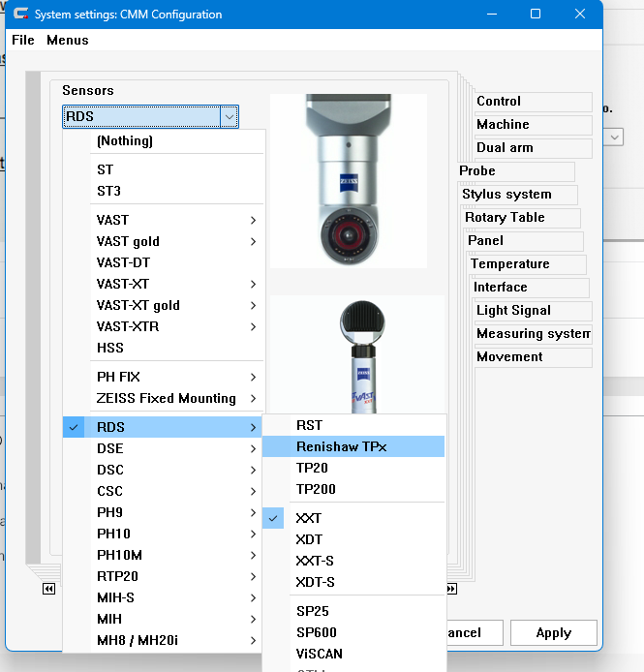Image resolution: width=644 pixels, height=672 pixels.
Task: Switch to the Temperature tab
Action: (509, 264)
